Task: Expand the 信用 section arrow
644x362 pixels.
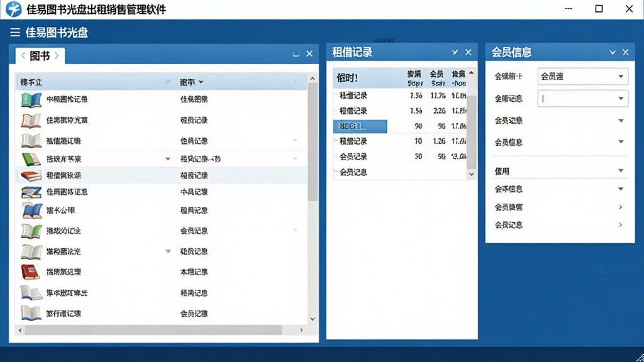Action: pos(621,171)
